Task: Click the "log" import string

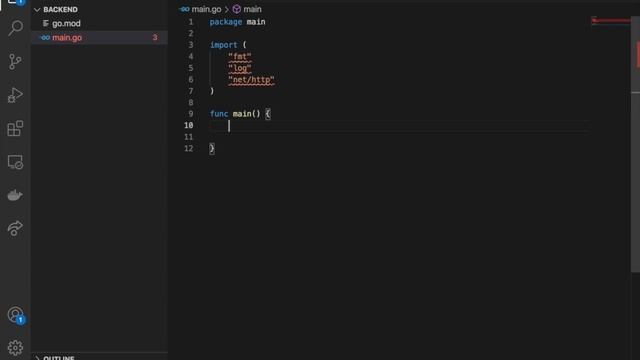Action: (x=240, y=68)
